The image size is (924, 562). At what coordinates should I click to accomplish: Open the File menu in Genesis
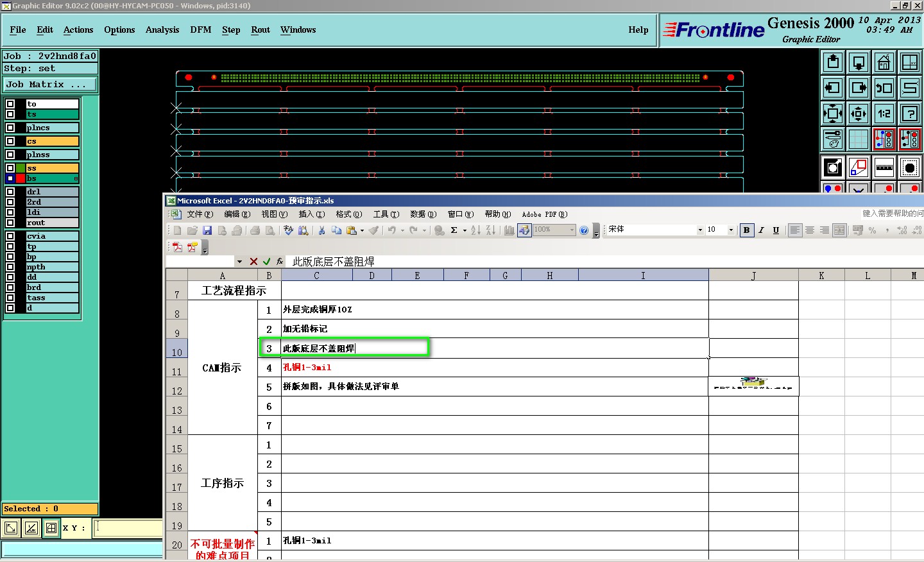[18, 30]
